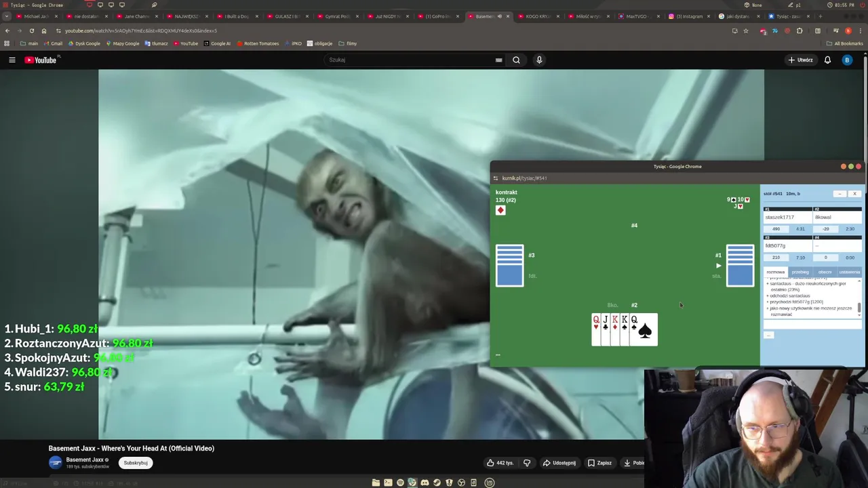
Task: Open the Steam icon in the taskbar
Action: [x=437, y=483]
